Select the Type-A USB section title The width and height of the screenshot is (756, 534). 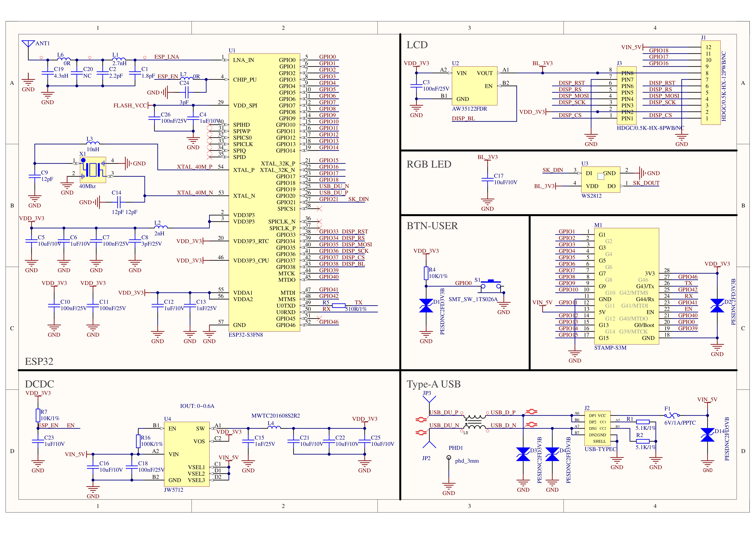(433, 384)
